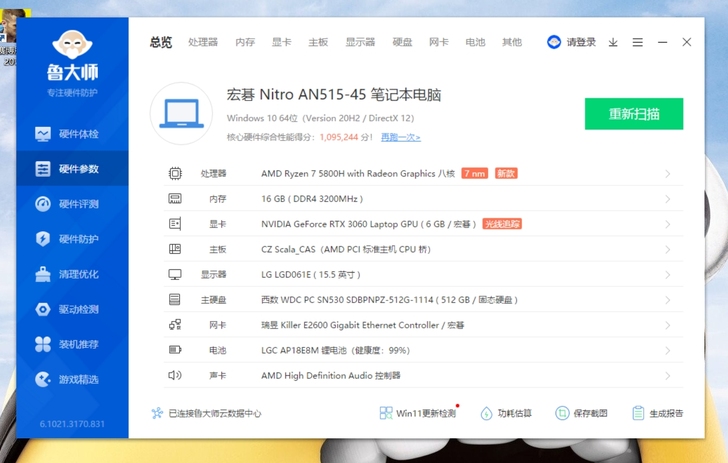Expand the 主硬盘 row chevron
The width and height of the screenshot is (728, 463).
(668, 300)
